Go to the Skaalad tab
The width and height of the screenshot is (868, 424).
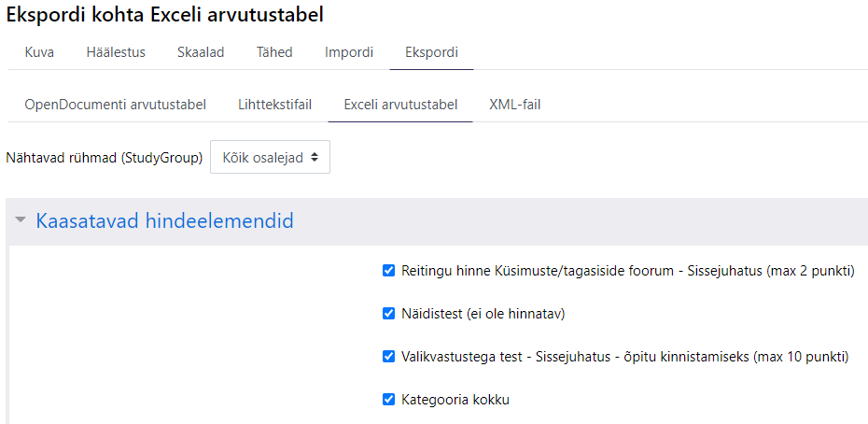(201, 52)
